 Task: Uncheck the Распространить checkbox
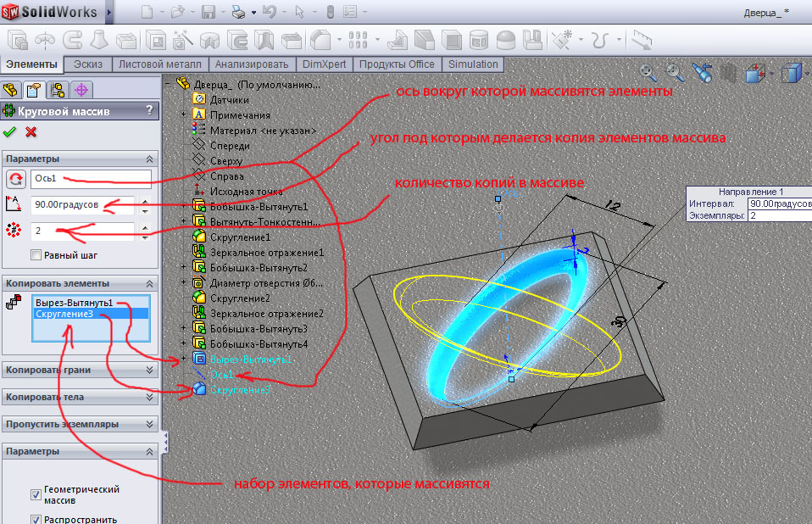point(36,519)
